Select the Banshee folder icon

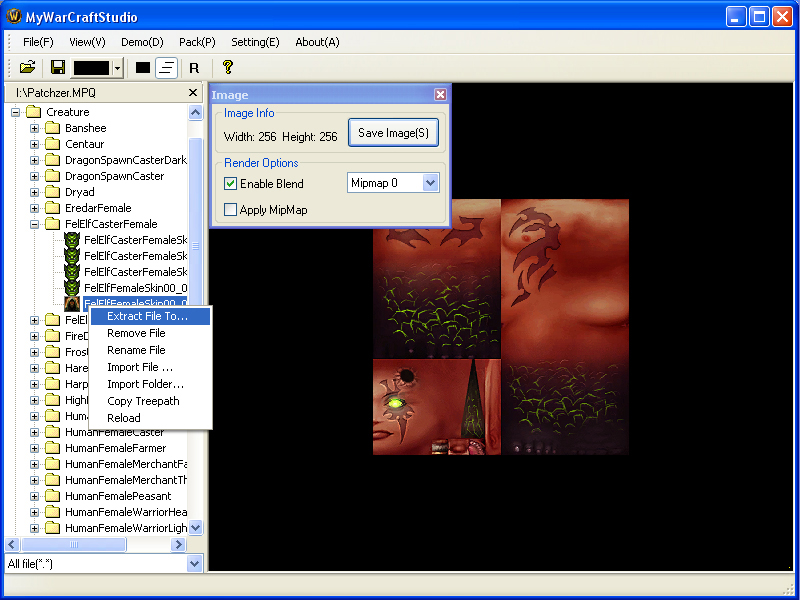[53, 128]
